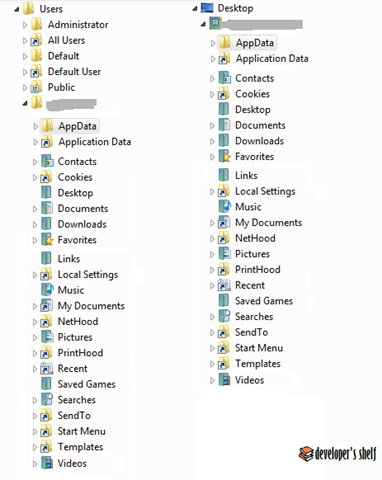
Task: Click the Contacts icon in the Desktop tree
Action: tap(225, 78)
